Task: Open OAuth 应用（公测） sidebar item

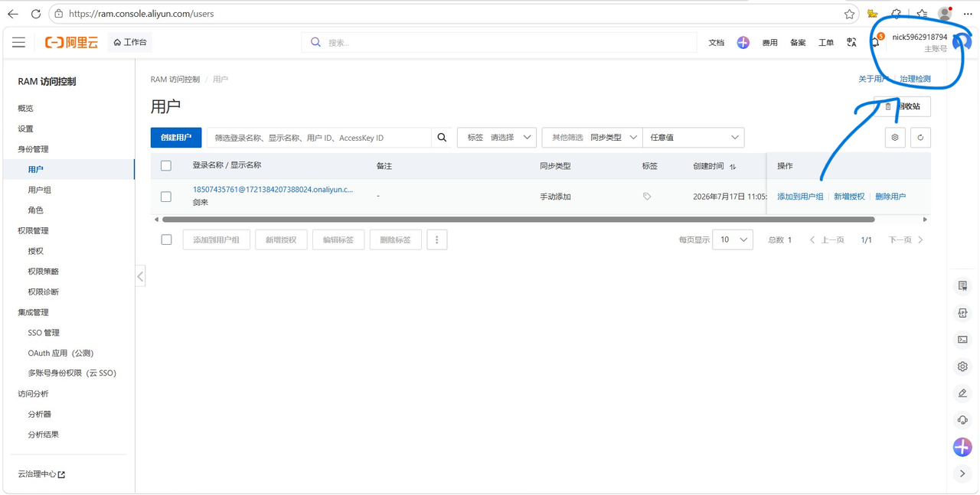Action: click(x=60, y=353)
